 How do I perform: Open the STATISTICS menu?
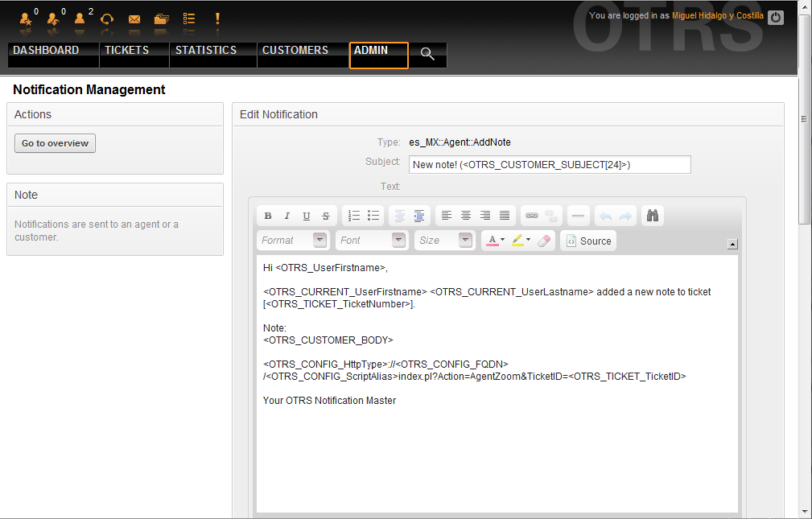pos(206,51)
